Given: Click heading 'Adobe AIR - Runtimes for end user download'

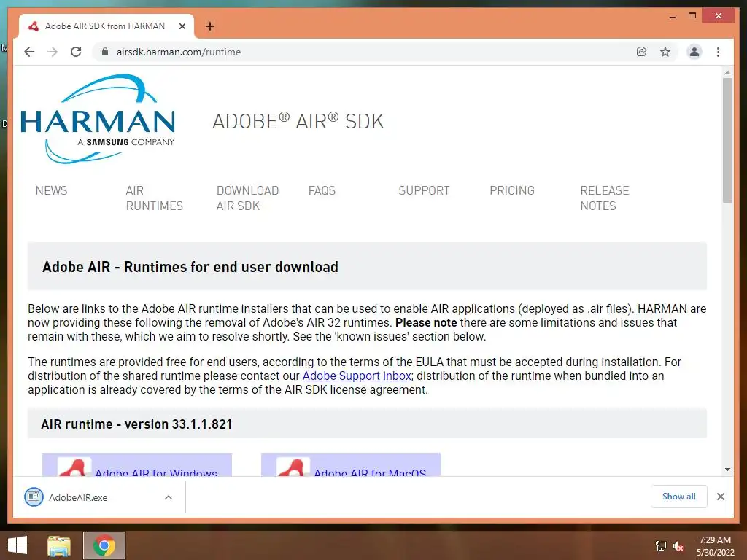Looking at the screenshot, I should [190, 267].
